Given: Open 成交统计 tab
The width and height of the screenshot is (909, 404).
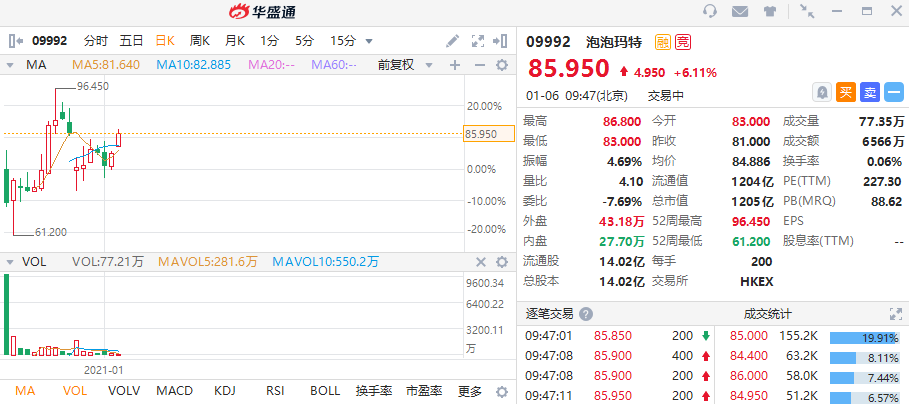Looking at the screenshot, I should click(768, 314).
